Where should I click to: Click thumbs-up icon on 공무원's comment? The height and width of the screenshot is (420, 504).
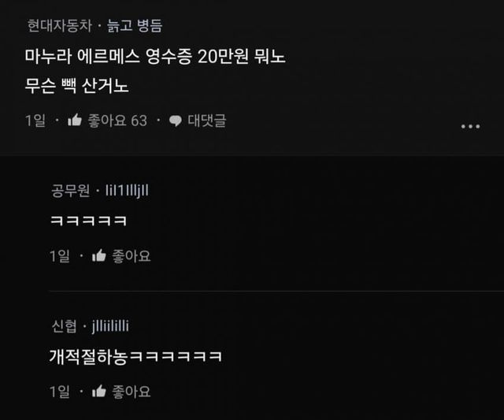click(99, 255)
